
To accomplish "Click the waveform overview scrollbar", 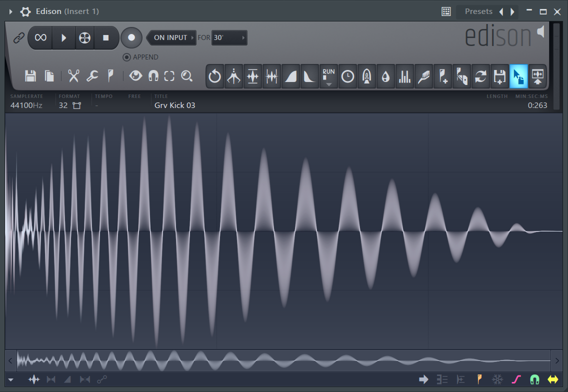I will coord(283,360).
